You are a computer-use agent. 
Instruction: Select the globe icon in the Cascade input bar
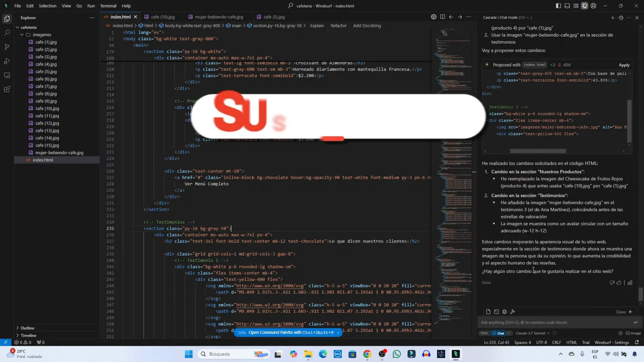pyautogui.click(x=504, y=312)
